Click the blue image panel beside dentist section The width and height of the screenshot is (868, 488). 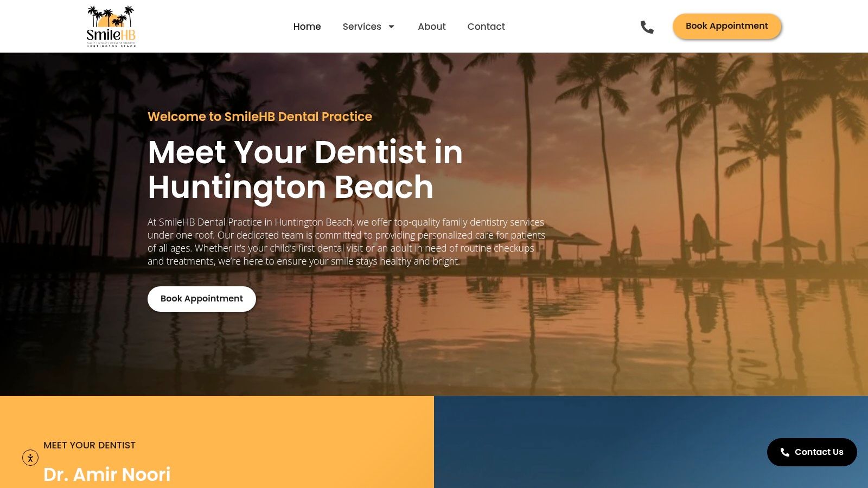pyautogui.click(x=651, y=442)
